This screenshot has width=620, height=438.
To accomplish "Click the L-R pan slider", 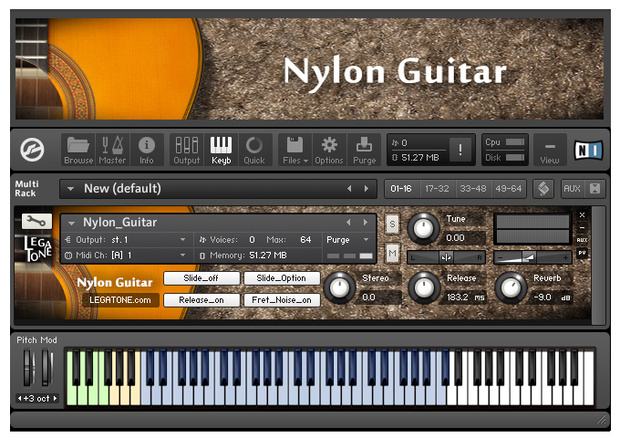I will pos(446,258).
